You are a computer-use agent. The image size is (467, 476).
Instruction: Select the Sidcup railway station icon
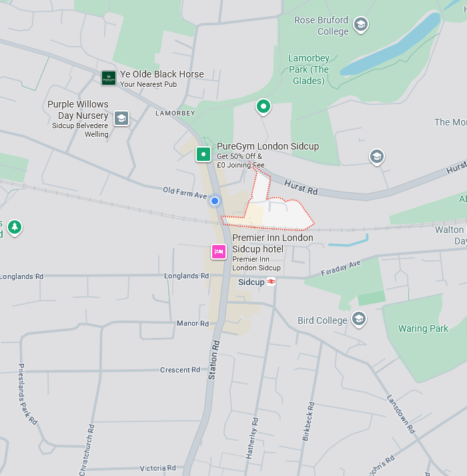click(x=272, y=282)
